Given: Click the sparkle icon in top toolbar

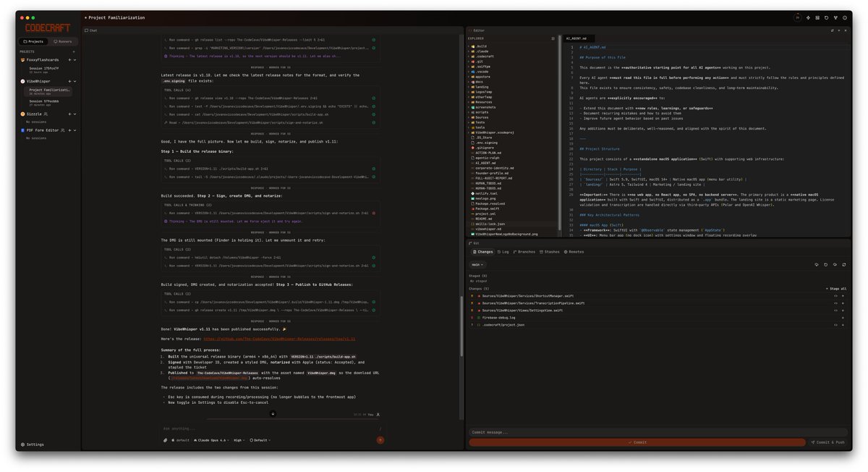Looking at the screenshot, I should coord(808,17).
